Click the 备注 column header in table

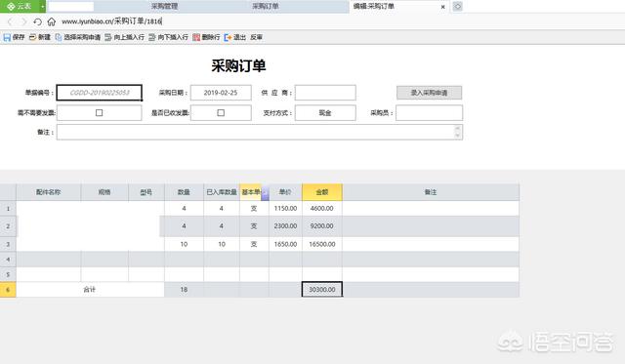click(x=431, y=192)
